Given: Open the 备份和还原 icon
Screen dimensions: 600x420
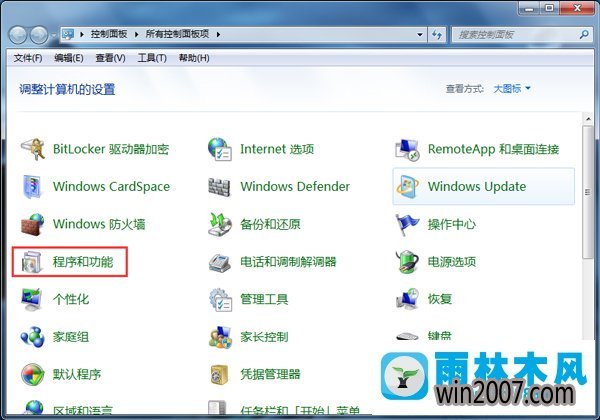Looking at the screenshot, I should [220, 224].
